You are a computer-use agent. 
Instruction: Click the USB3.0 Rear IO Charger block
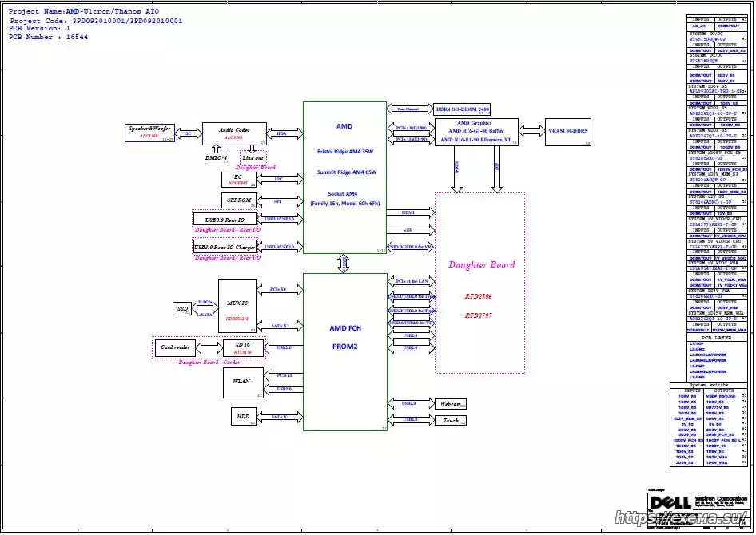pos(225,248)
